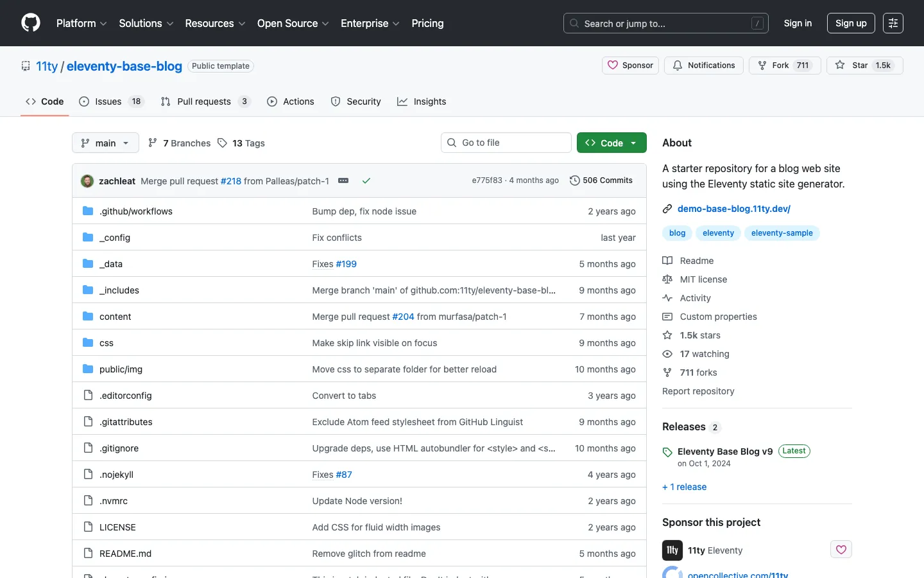924x578 pixels.
Task: Switch to the Security tab
Action: pos(356,101)
